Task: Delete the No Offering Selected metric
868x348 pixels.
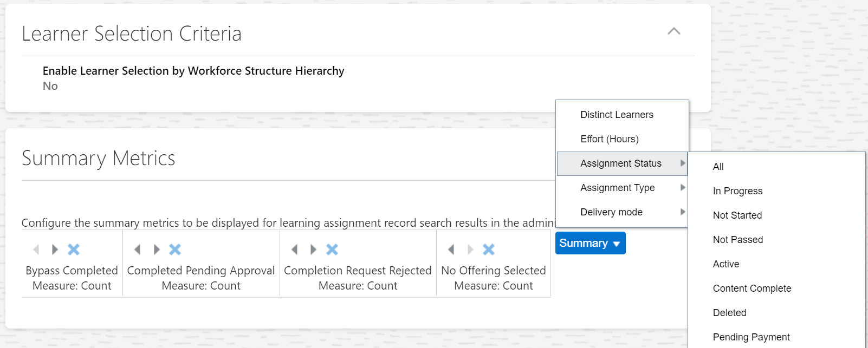Action: (489, 249)
